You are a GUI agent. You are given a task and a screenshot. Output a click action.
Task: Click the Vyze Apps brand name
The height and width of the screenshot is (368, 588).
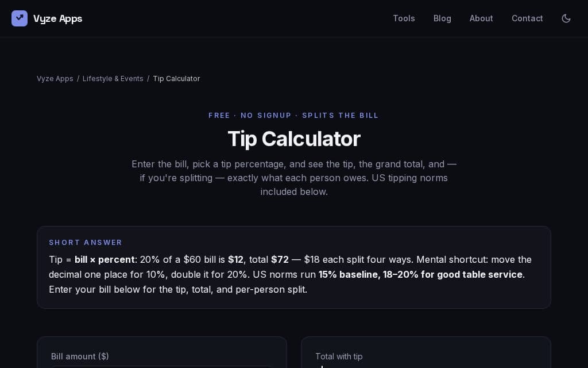(58, 18)
